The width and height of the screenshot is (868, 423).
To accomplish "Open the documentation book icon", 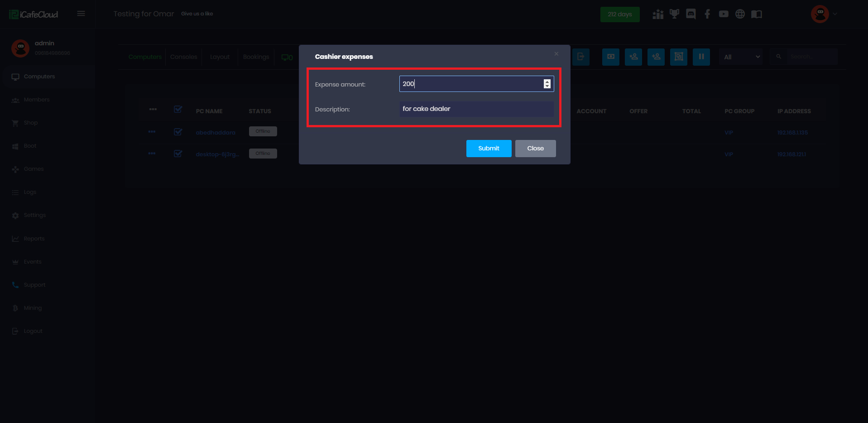I will (x=756, y=14).
